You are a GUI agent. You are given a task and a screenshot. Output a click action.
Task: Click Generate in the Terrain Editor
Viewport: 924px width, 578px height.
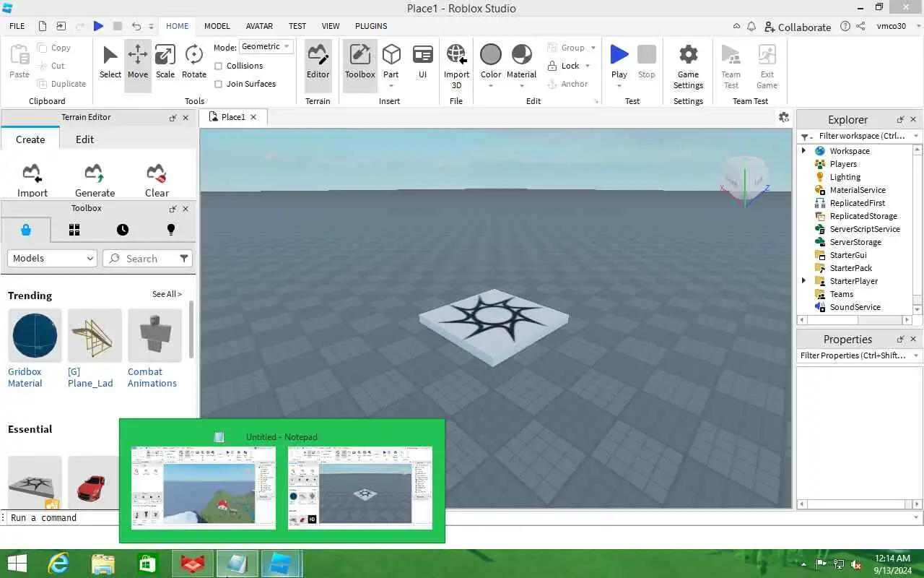pos(95,181)
